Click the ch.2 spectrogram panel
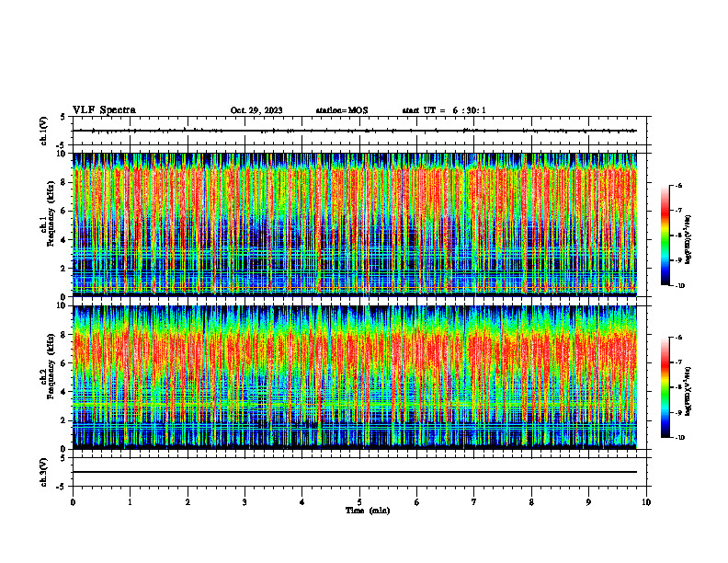The height and width of the screenshot is (563, 728). [x=355, y=377]
